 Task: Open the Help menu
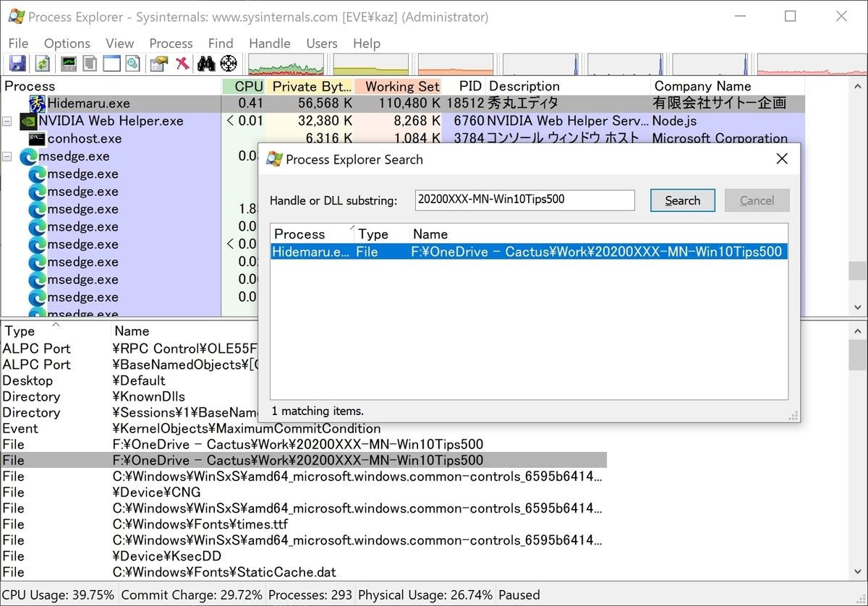pyautogui.click(x=367, y=43)
